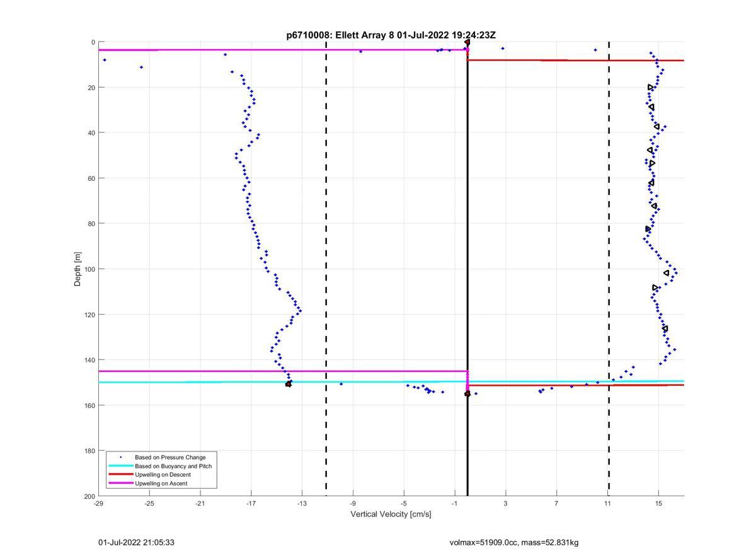
Task: Click y-axis tick label '40'
Action: click(91, 133)
